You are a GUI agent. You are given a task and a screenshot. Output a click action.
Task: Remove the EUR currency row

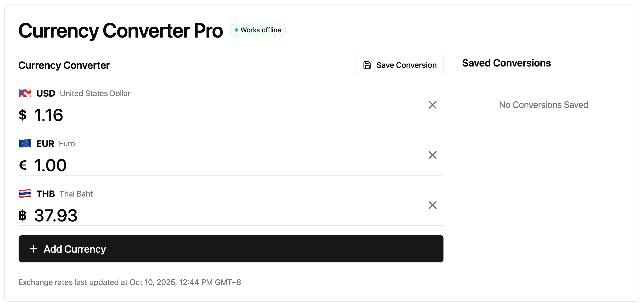(x=432, y=155)
